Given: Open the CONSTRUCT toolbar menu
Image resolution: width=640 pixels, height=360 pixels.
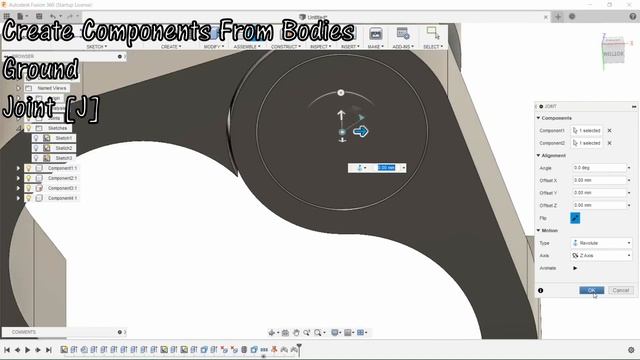Looking at the screenshot, I should pos(286,47).
